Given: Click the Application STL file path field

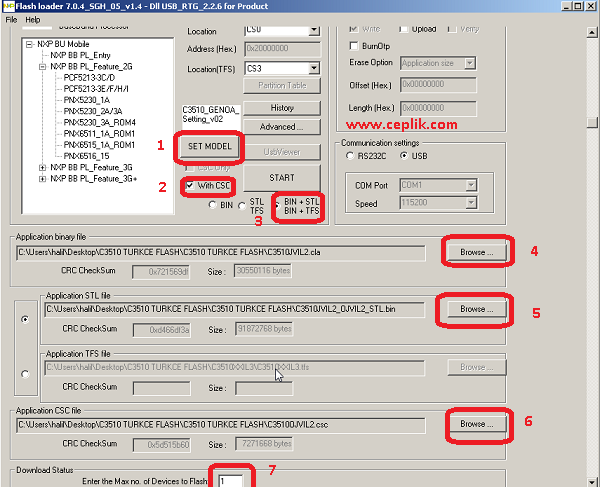Looking at the screenshot, I should 235,309.
